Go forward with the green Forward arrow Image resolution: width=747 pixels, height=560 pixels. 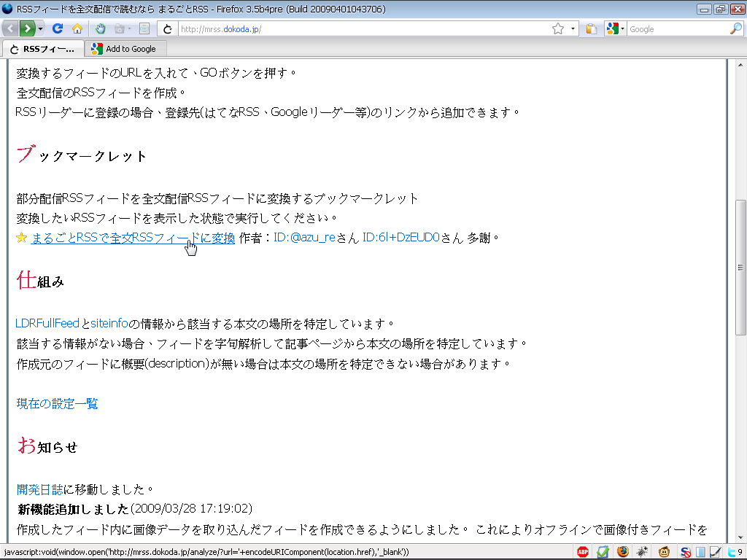point(27,29)
